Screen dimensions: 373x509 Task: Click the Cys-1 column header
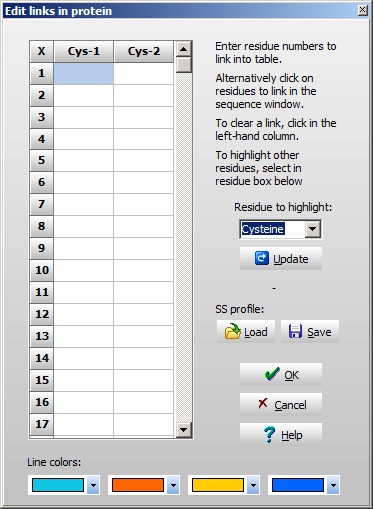pyautogui.click(x=84, y=51)
